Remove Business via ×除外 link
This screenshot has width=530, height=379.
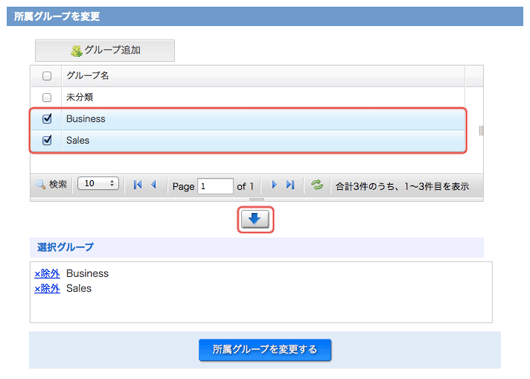click(47, 273)
